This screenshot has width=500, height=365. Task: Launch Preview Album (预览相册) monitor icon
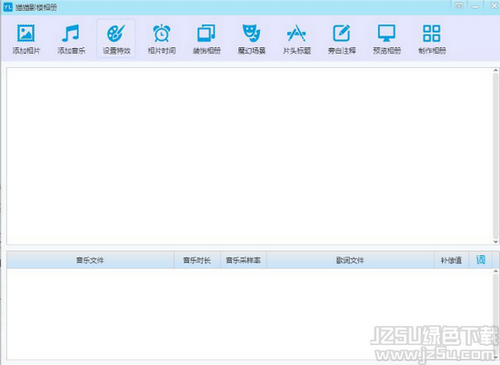click(x=387, y=33)
